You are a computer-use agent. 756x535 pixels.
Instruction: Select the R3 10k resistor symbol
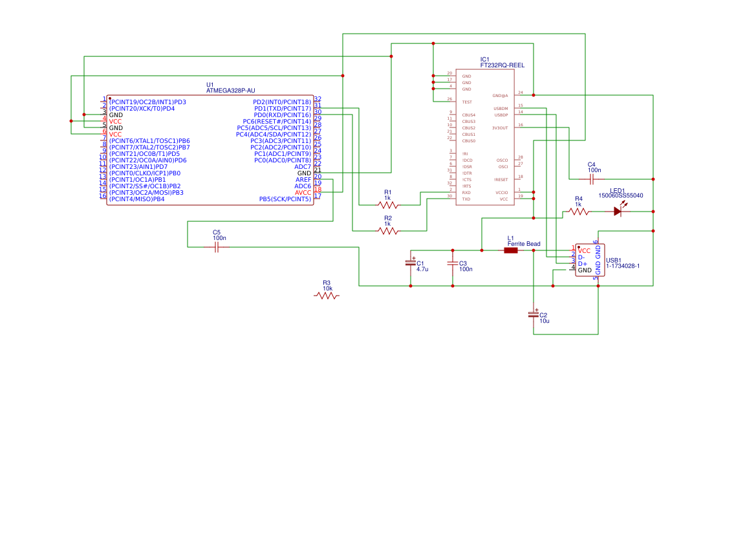point(327,295)
